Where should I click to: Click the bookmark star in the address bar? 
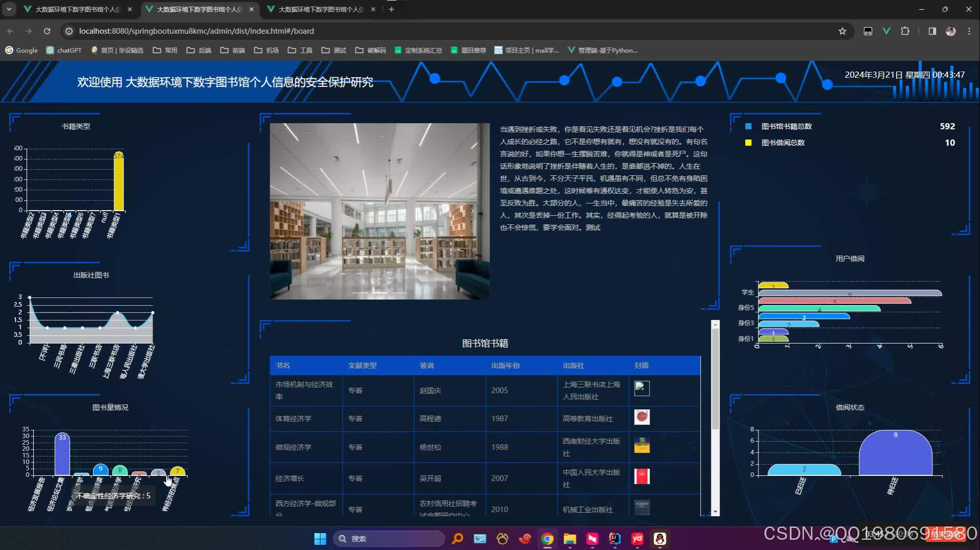[x=842, y=31]
